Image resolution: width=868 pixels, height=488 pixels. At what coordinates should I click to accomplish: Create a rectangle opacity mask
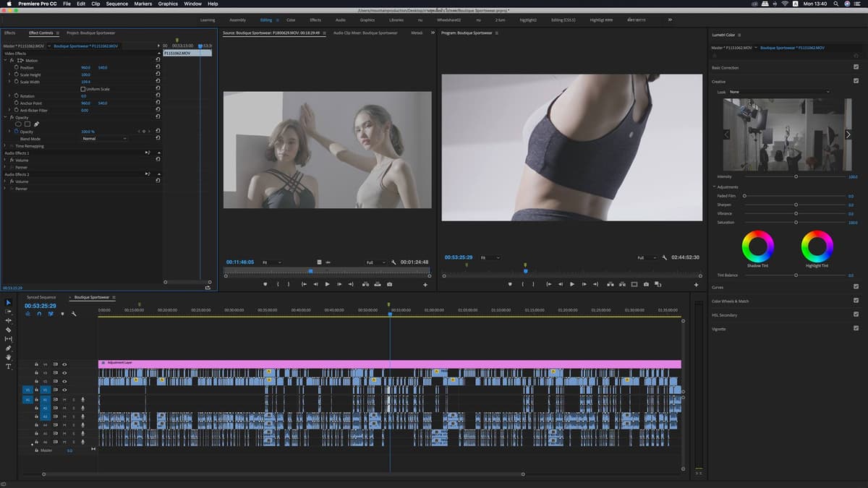tap(27, 124)
